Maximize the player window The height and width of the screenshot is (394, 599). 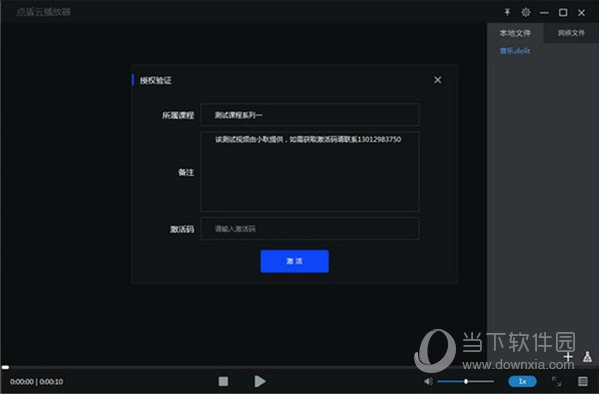click(563, 13)
